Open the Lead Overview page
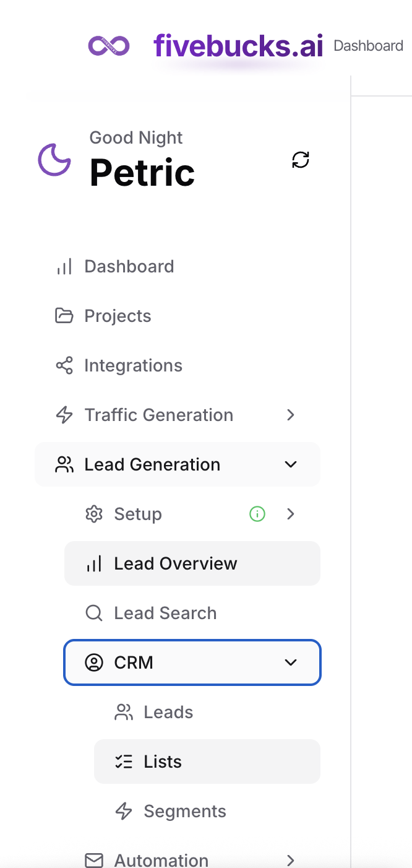 click(176, 563)
